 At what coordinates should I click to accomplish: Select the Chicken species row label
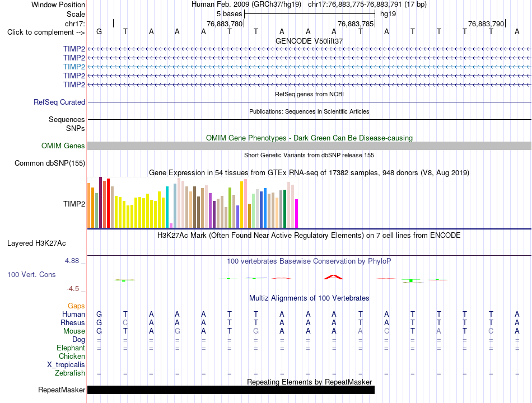click(x=72, y=356)
